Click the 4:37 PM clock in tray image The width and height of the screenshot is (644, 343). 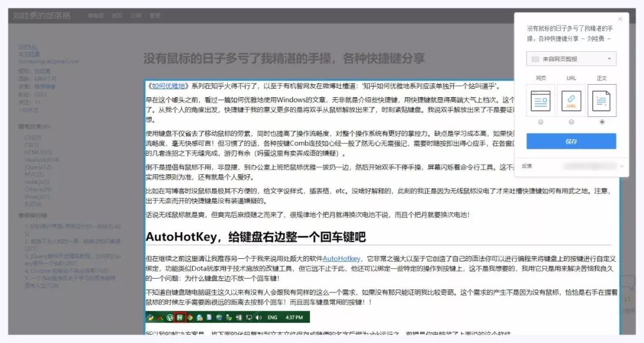pyautogui.click(x=294, y=317)
